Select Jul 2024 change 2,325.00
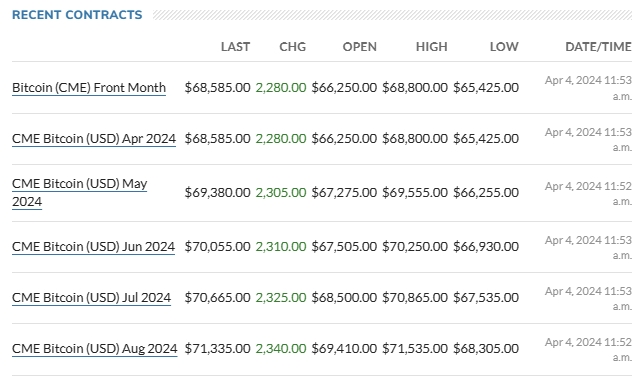This screenshot has height=376, width=641. point(281,298)
